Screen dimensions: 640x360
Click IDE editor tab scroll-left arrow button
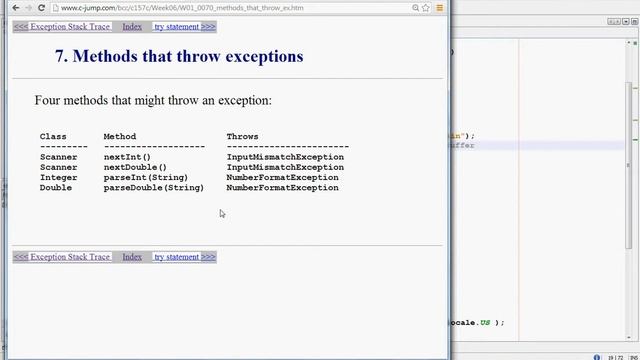610,21
